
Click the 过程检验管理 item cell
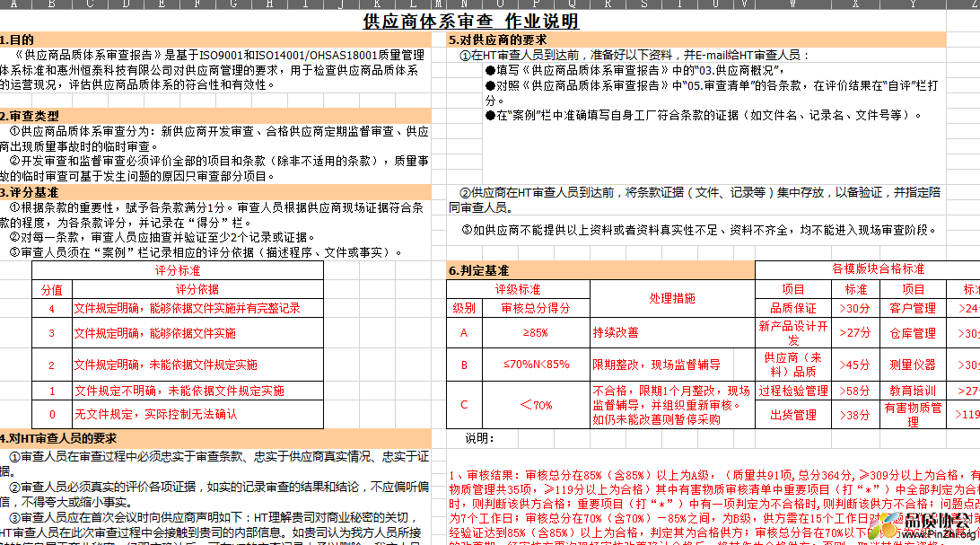click(793, 391)
